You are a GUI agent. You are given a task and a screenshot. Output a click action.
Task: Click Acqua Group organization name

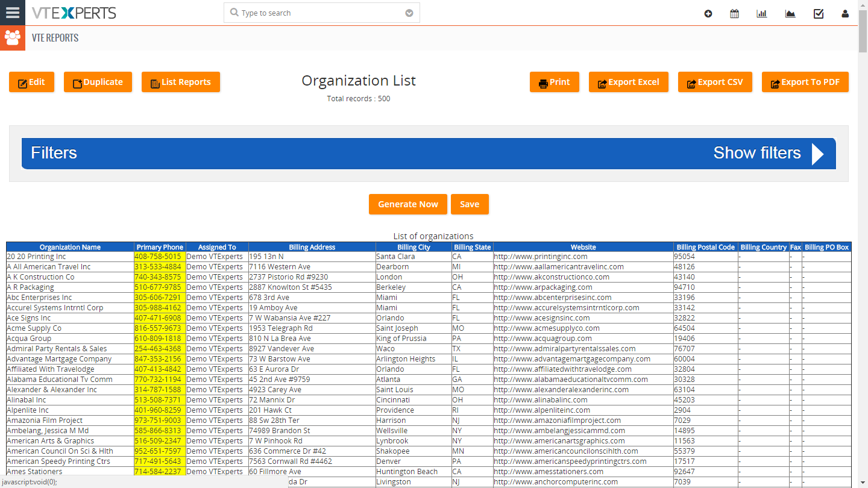29,339
